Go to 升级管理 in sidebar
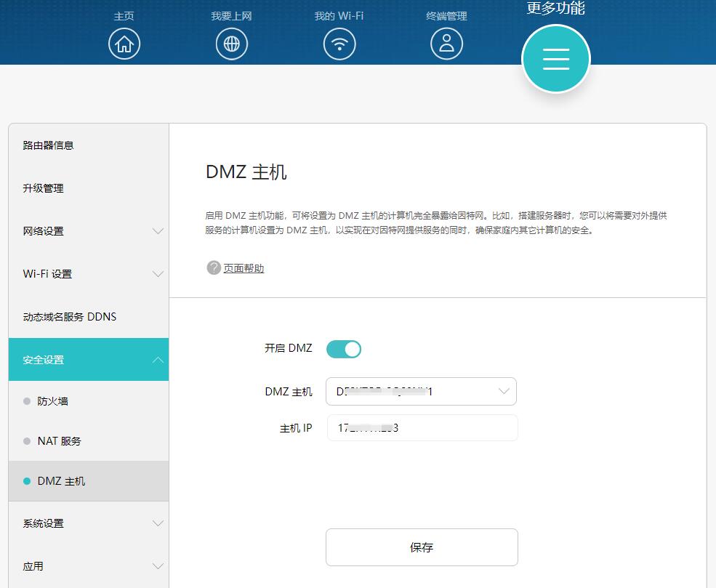The height and width of the screenshot is (588, 716). [x=44, y=188]
